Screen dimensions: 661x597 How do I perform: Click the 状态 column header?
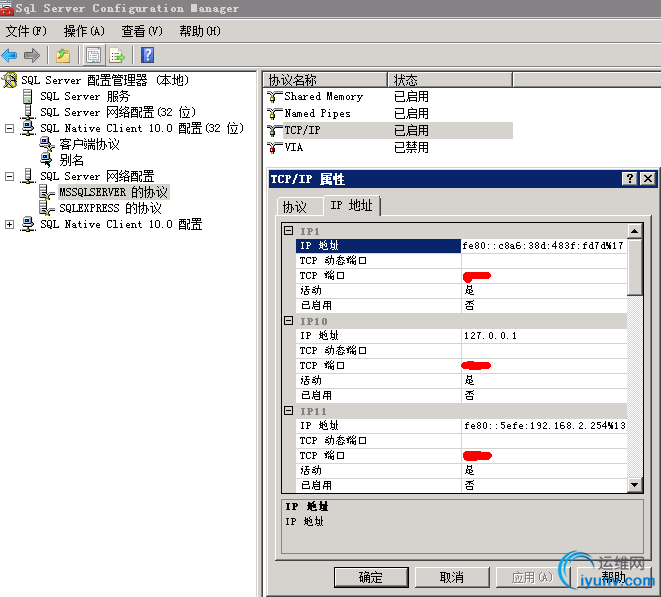(450, 80)
